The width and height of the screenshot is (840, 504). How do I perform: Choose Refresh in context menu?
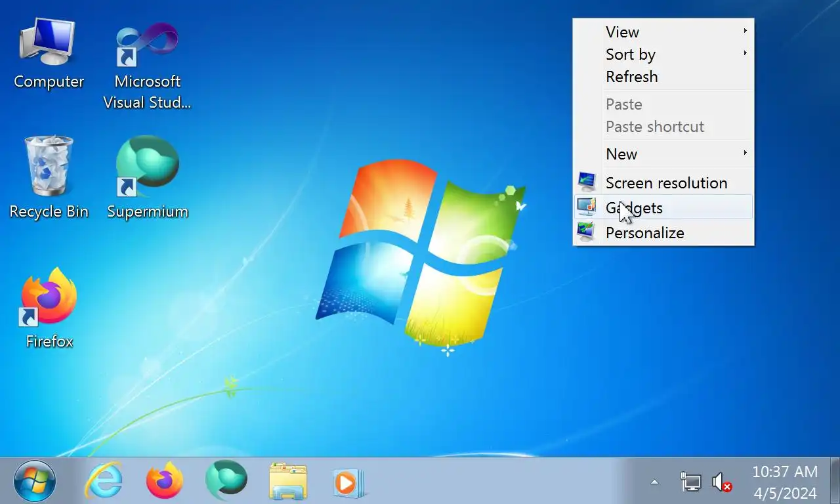tap(663, 76)
